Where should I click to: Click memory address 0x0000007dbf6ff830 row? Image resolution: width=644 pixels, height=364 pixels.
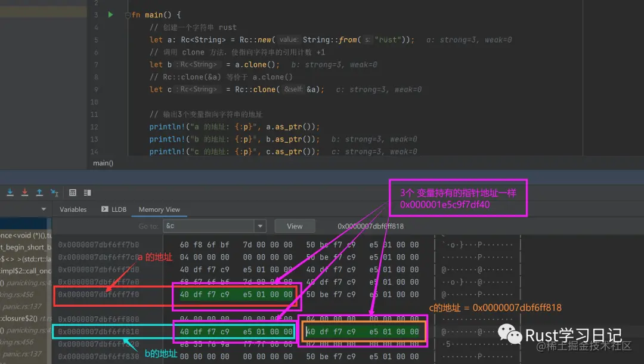pos(98,357)
